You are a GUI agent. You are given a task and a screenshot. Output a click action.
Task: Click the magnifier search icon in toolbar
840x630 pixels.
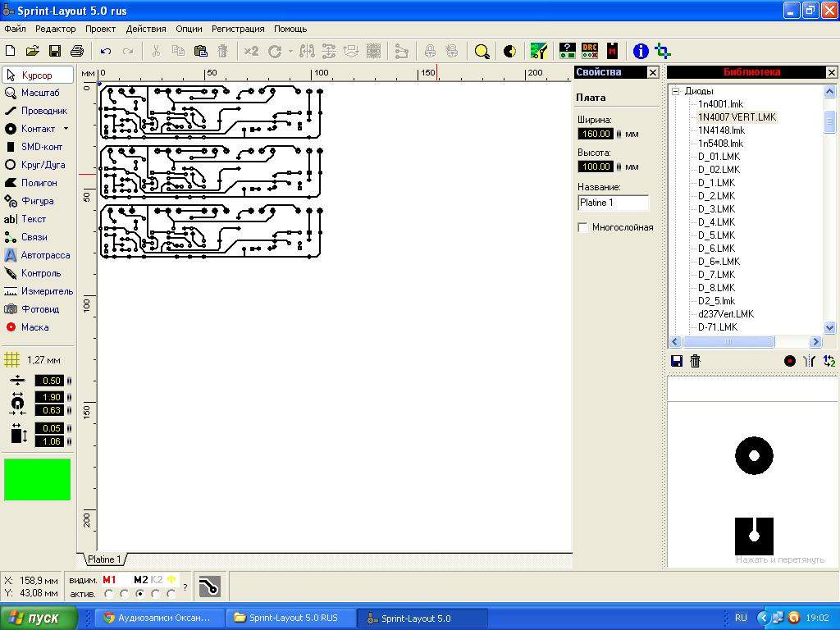click(x=482, y=51)
